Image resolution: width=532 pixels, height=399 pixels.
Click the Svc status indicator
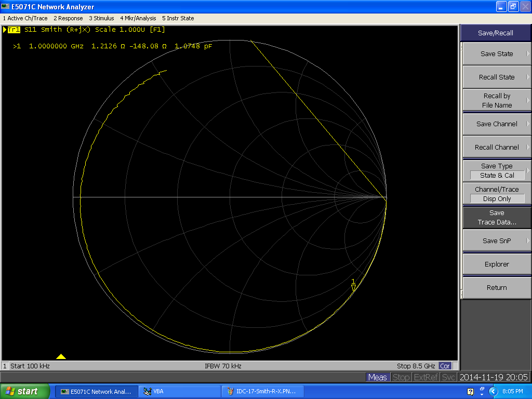pyautogui.click(x=448, y=377)
